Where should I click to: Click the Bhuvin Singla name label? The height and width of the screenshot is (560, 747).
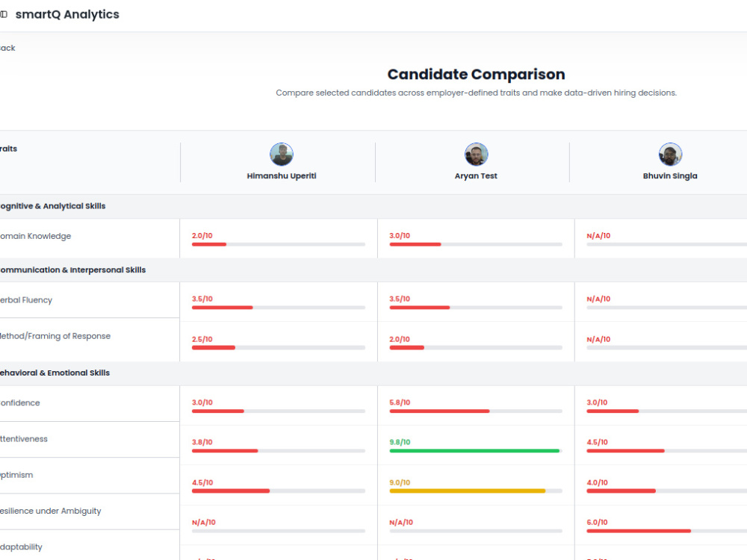pos(670,175)
